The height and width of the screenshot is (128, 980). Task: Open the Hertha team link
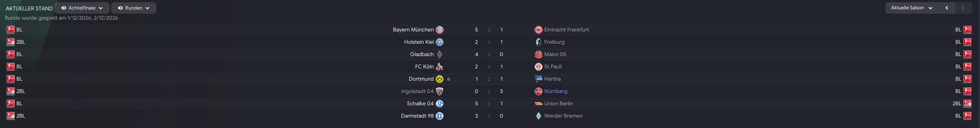click(x=552, y=79)
